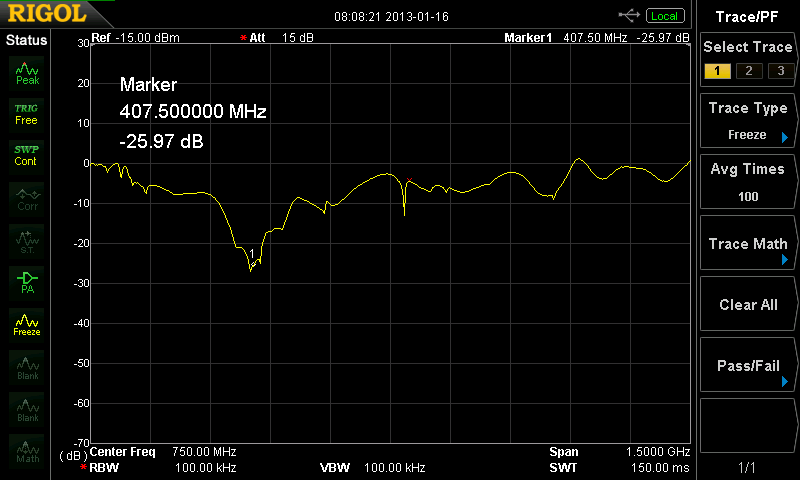The height and width of the screenshot is (480, 800).
Task: Click the Marker1 407.50 MHz header readout
Action: pos(596,38)
